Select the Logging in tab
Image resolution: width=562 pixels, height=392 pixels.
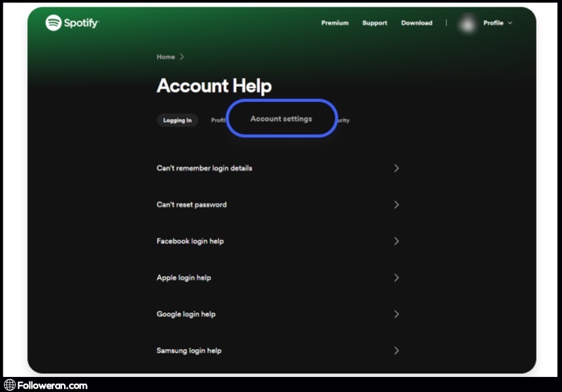pyautogui.click(x=177, y=120)
